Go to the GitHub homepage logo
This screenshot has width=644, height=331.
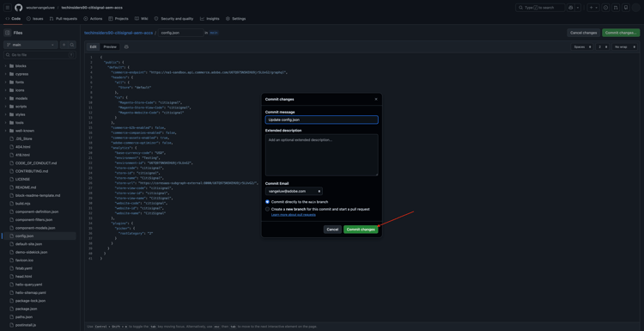point(19,8)
